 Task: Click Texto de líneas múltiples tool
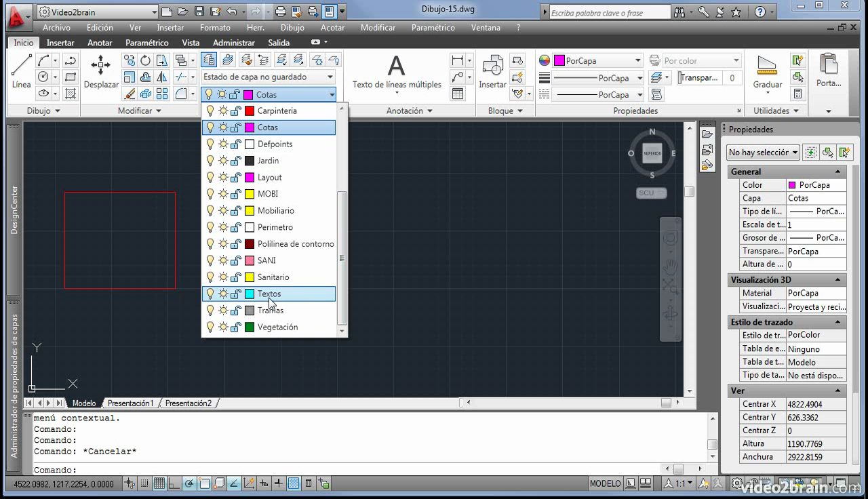396,72
